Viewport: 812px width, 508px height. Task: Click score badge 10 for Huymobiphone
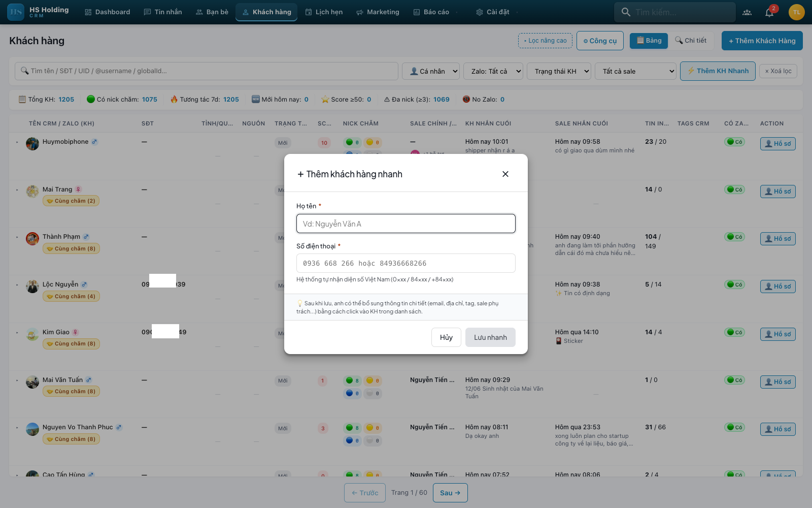point(324,143)
